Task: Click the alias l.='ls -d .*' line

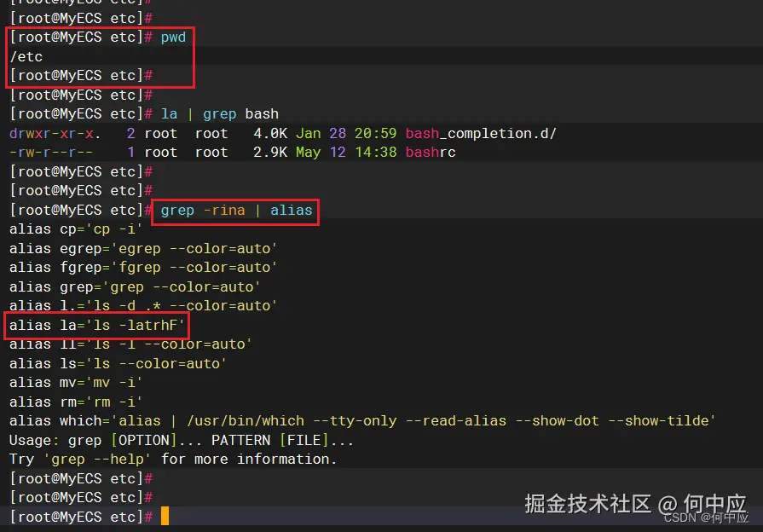Action: click(x=143, y=306)
